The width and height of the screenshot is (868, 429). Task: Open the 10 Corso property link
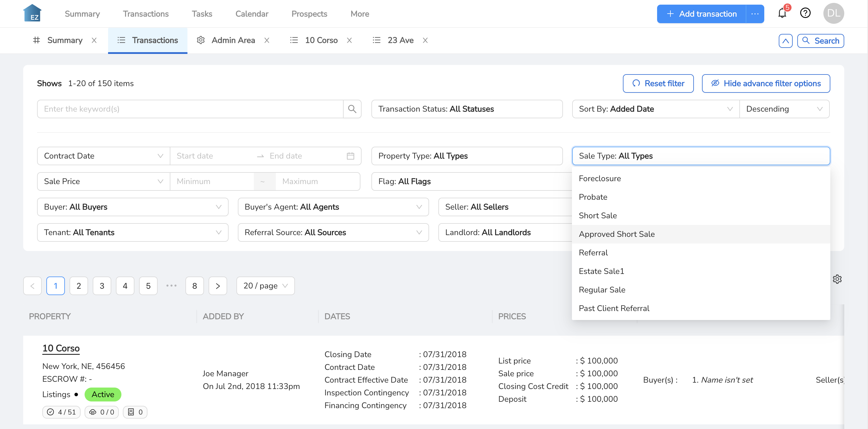(61, 348)
